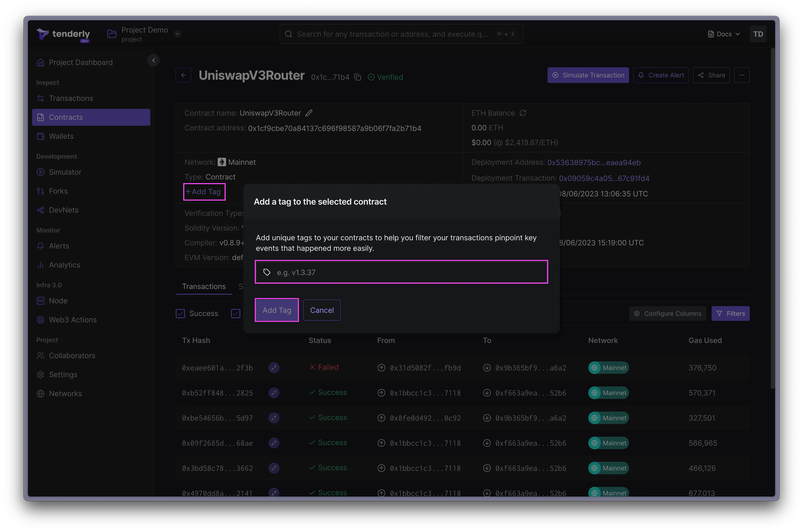Click From address 0x8fe0d492...0c92
Viewport: 803px width, 532px height.
tap(425, 418)
